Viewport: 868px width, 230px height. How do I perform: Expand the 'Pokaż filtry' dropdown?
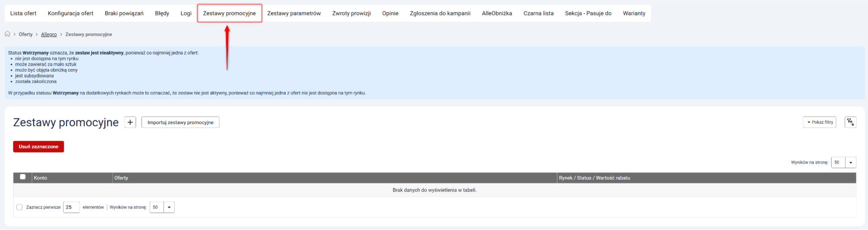(x=819, y=122)
